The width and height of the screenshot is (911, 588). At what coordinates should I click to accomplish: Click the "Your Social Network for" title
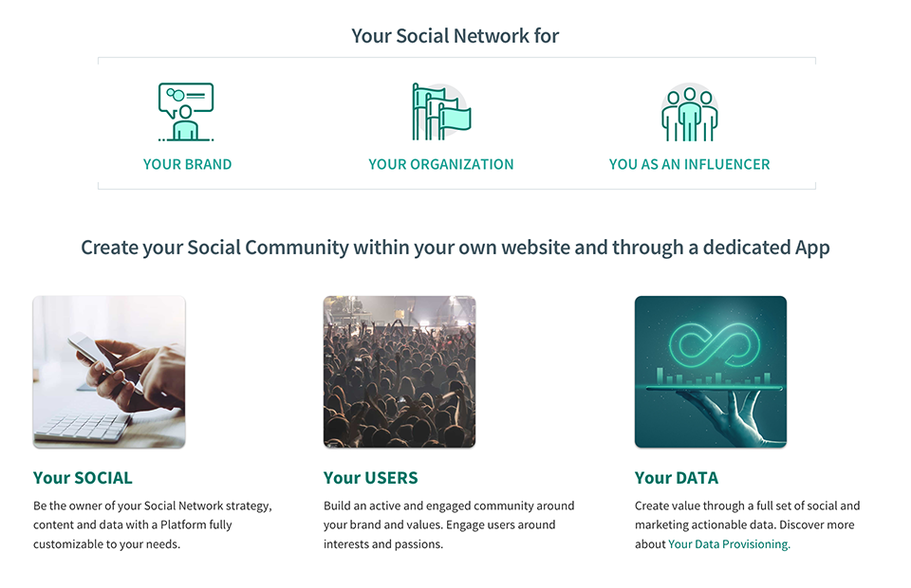(x=455, y=36)
